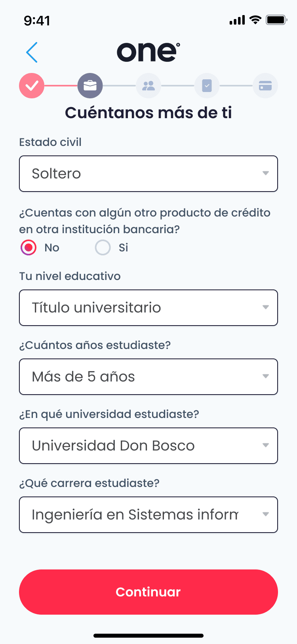Select the "No" radio button
Viewport: 297px width, 644px height.
pyautogui.click(x=29, y=247)
